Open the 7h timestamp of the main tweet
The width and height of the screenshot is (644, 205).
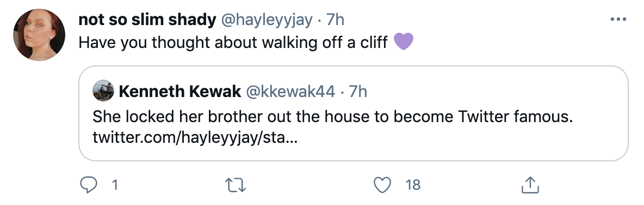(335, 20)
